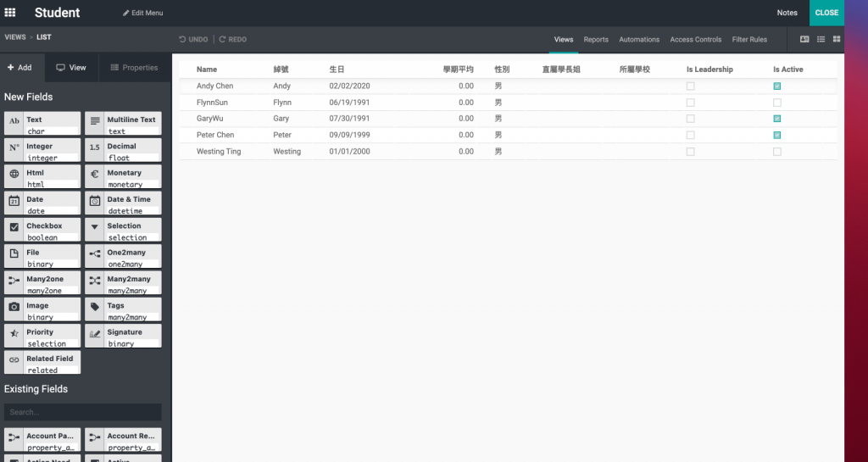Add a File binary field
The height and width of the screenshot is (462, 868).
[42, 256]
